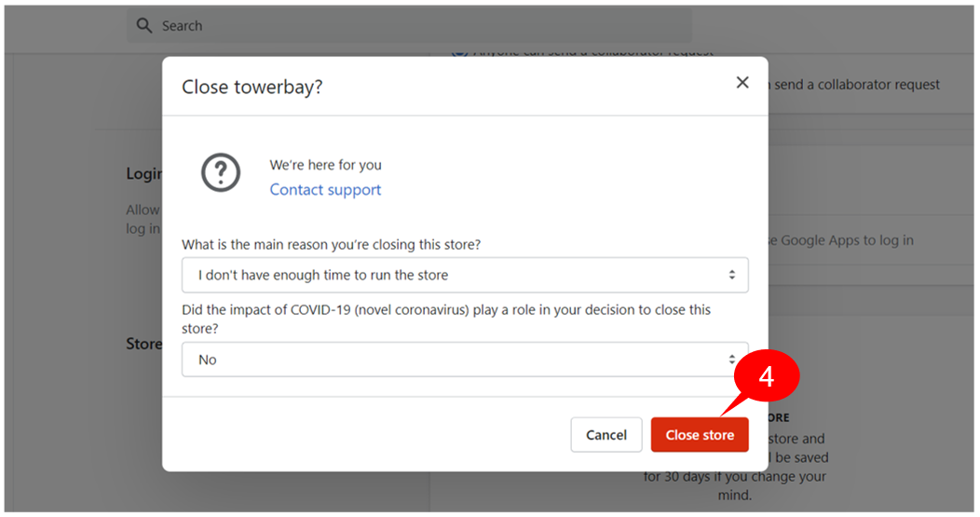Screen dimensions: 980x517
Task: Click the main reason question label
Action: click(332, 244)
